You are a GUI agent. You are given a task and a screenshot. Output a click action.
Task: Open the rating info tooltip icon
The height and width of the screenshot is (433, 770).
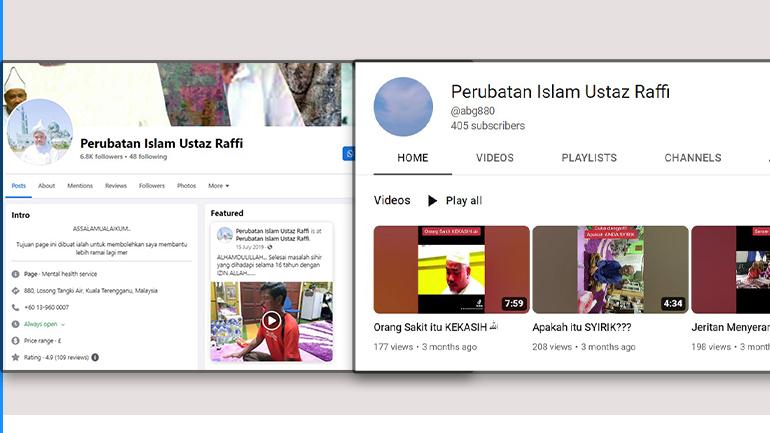95,357
